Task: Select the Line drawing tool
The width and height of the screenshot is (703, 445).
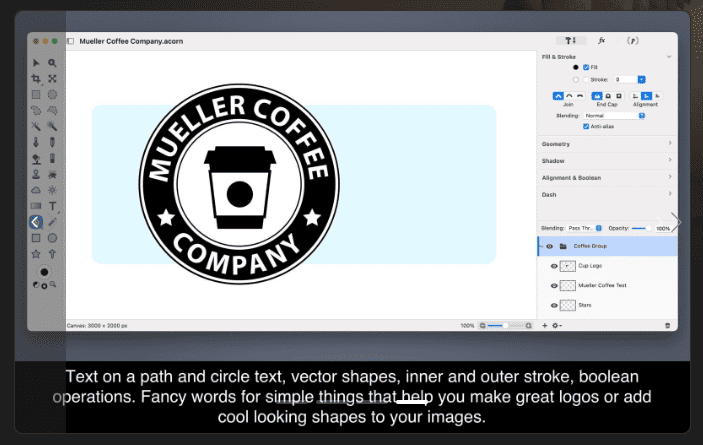Action: [52, 222]
